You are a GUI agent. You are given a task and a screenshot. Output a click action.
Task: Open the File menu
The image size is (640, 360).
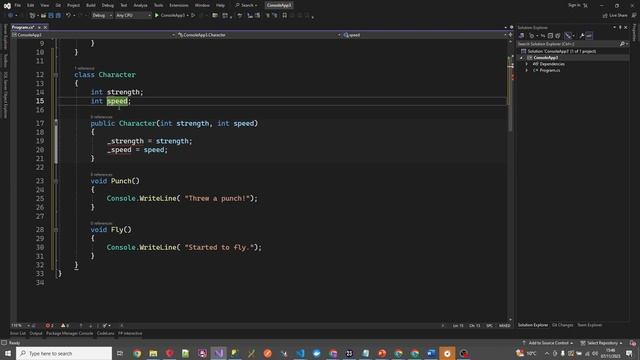point(18,5)
